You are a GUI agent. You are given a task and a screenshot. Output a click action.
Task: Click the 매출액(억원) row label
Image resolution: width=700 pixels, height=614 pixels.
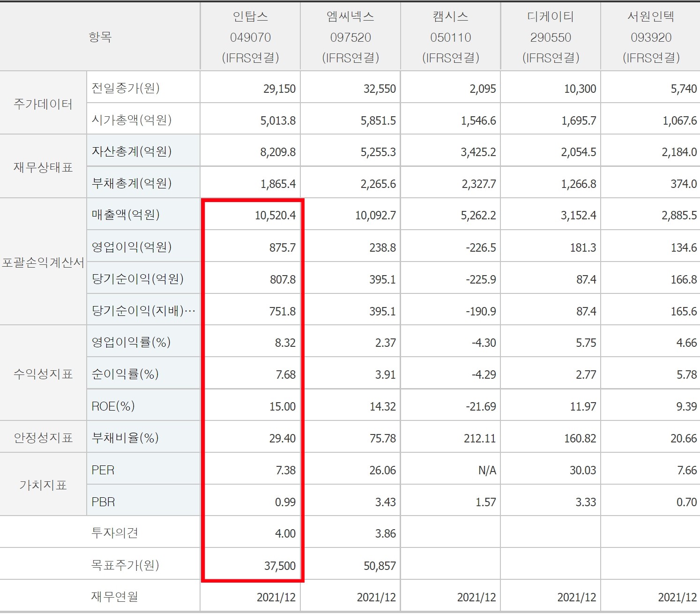[126, 215]
